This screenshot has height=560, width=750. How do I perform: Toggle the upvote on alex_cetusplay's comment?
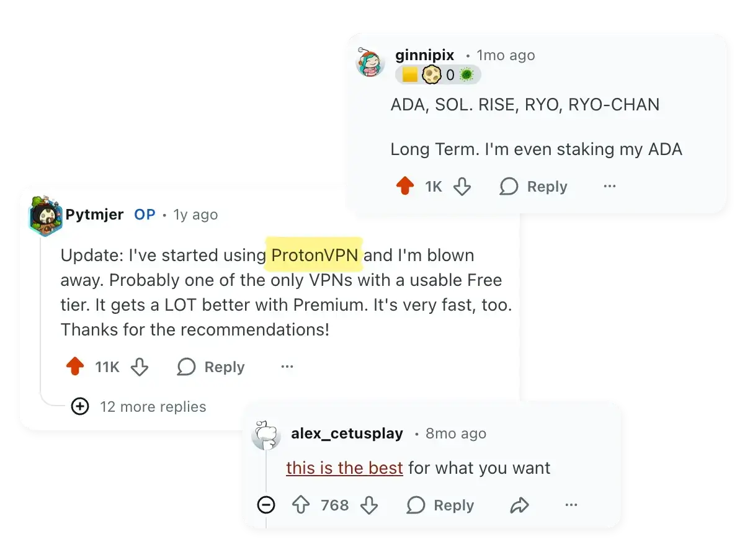[301, 505]
